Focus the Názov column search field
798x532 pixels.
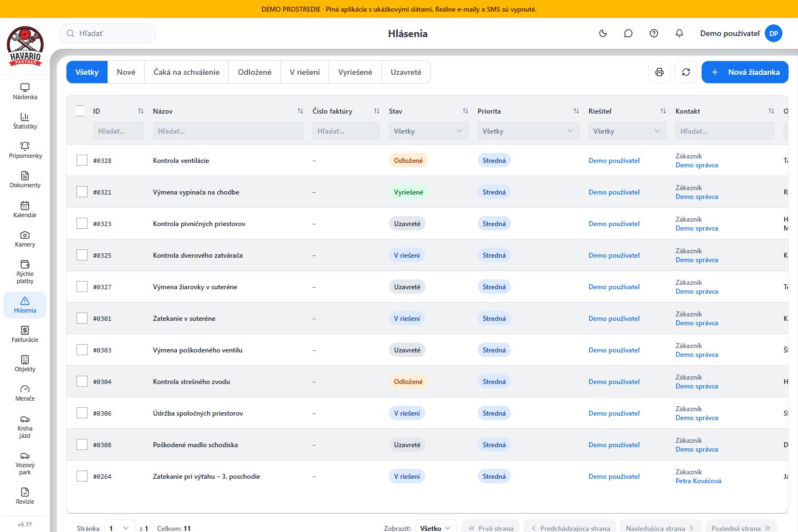point(228,131)
